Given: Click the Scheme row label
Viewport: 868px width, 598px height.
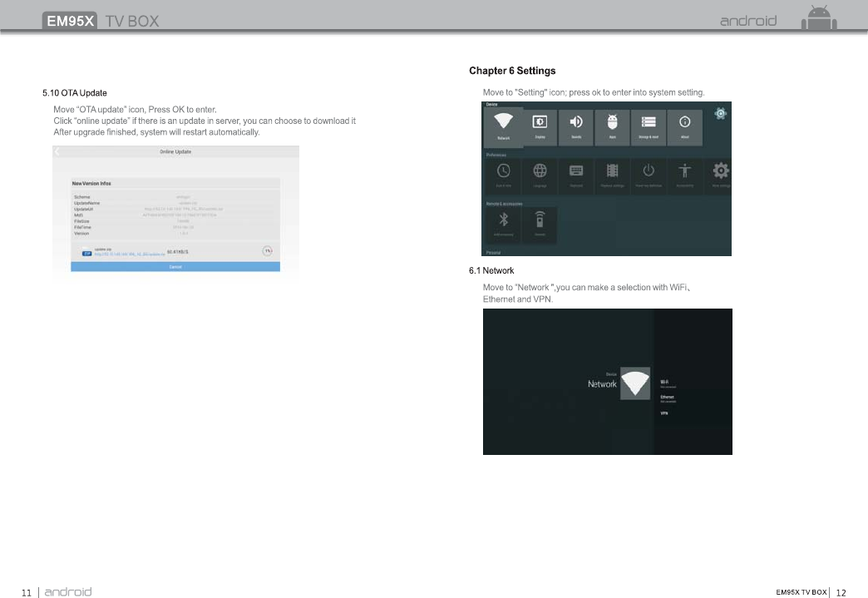Looking at the screenshot, I should coord(82,197).
